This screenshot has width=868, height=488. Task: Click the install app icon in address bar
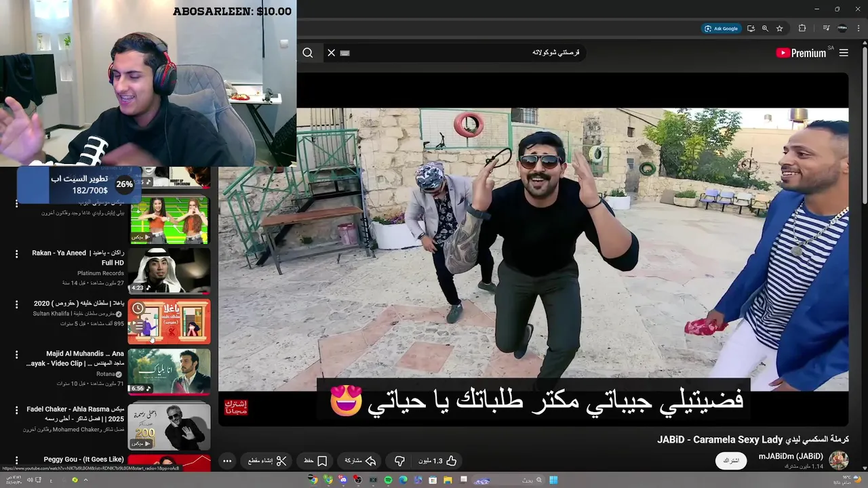[751, 28]
